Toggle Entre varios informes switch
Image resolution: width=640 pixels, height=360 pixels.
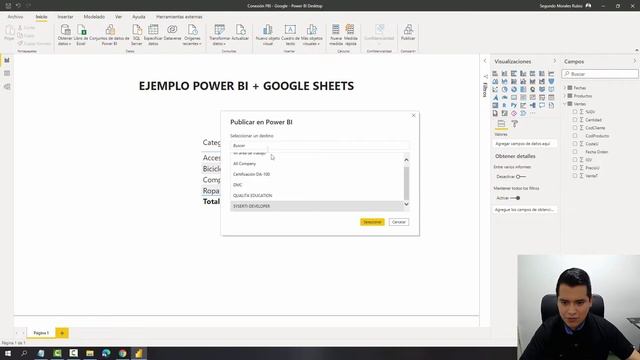[x=520, y=177]
